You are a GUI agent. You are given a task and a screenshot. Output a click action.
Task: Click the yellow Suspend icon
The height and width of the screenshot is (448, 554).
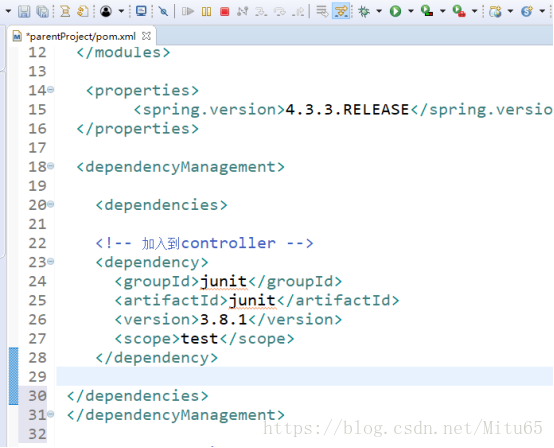click(x=206, y=11)
